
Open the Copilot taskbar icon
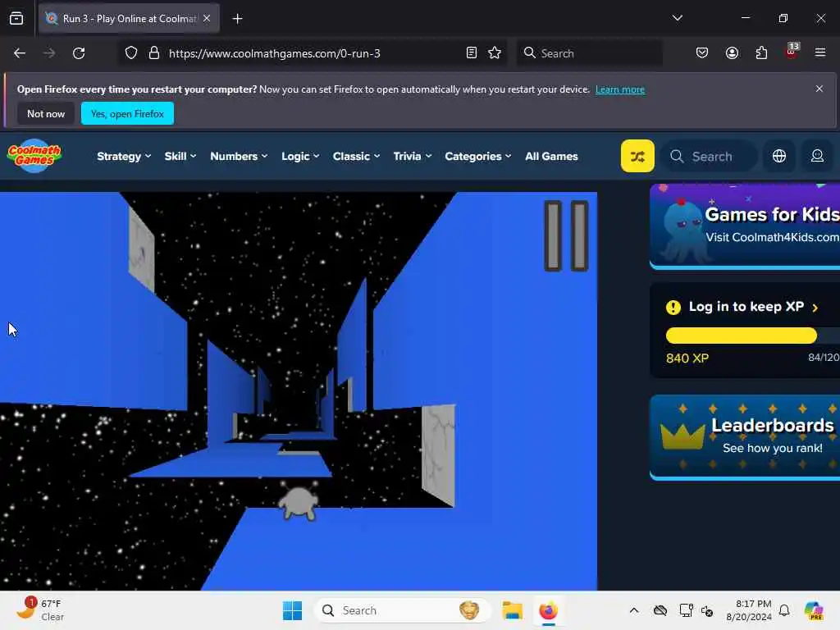tap(813, 610)
